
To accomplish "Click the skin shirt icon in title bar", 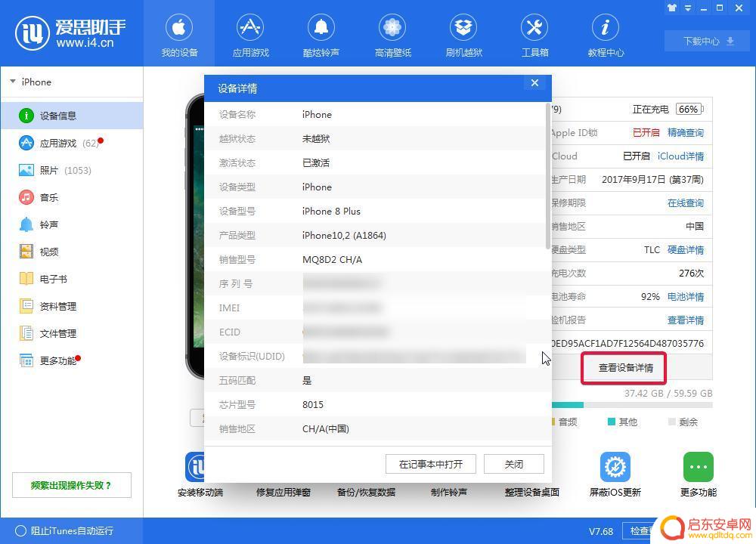I will [x=671, y=8].
